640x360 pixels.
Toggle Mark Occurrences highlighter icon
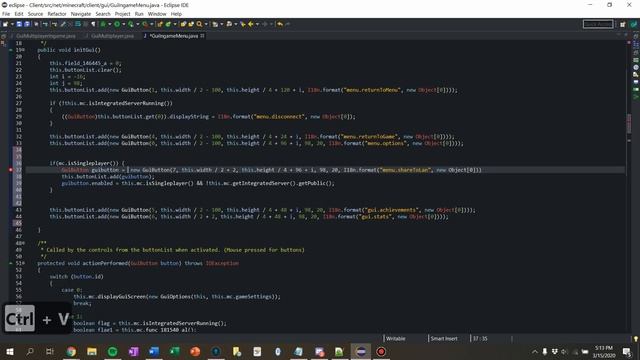63,24
